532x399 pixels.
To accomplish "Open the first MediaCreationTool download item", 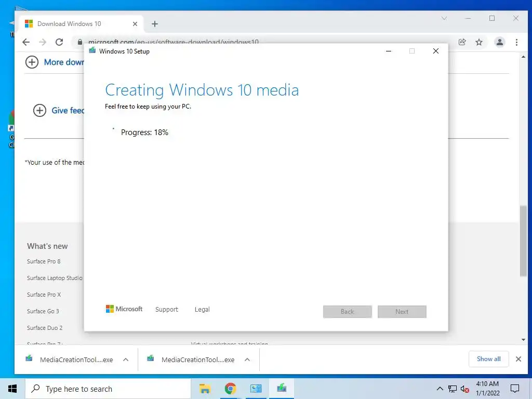I will [x=69, y=360].
